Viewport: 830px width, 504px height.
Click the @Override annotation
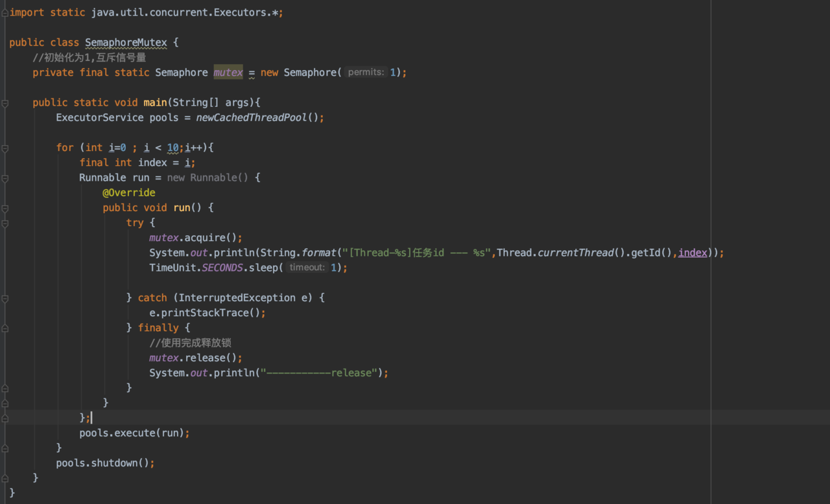(128, 193)
